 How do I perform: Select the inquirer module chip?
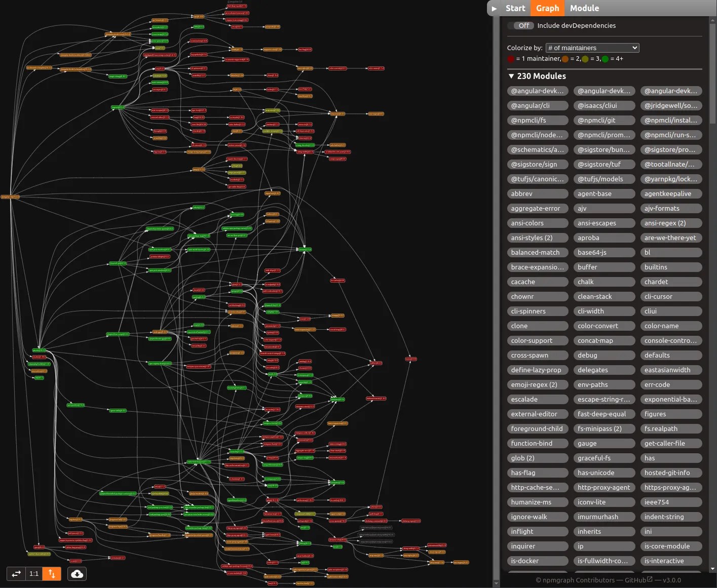click(538, 546)
